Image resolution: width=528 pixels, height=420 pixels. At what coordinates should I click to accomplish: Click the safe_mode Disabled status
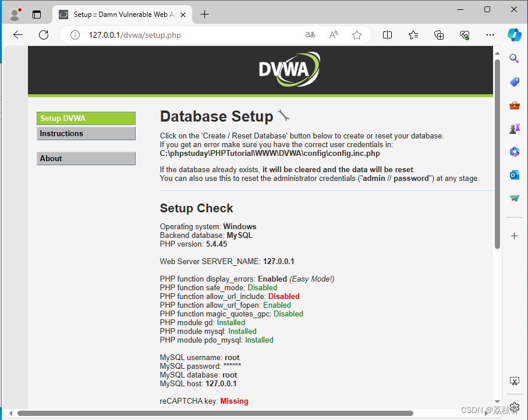[263, 288]
